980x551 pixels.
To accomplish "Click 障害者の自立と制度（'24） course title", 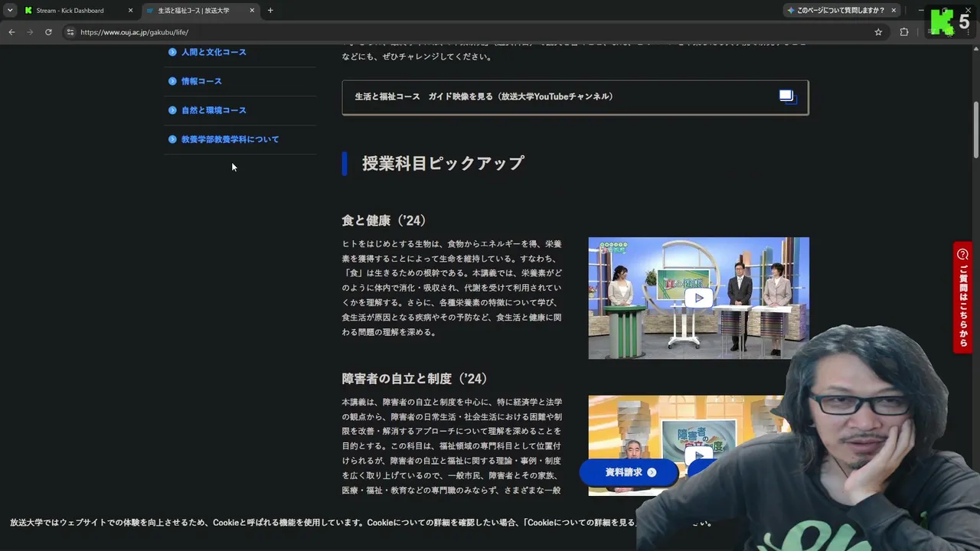I will pos(415,379).
